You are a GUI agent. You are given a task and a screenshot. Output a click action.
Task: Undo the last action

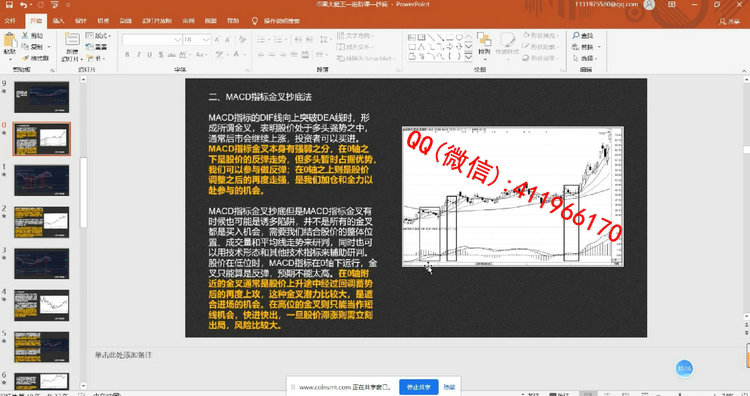tap(23, 5)
